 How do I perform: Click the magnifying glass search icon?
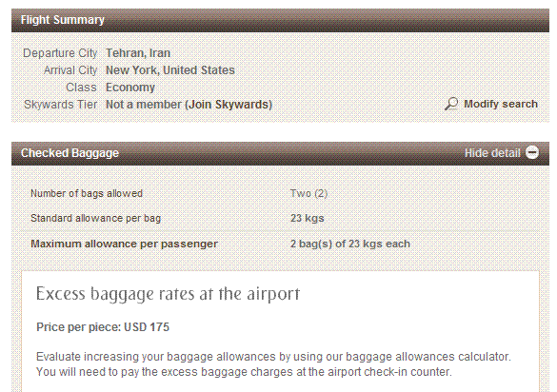click(451, 104)
